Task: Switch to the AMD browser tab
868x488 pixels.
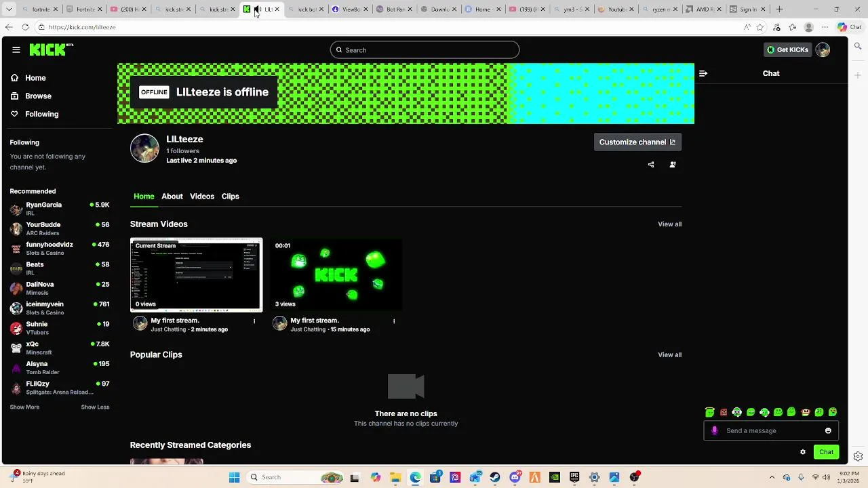Action: 702,9
